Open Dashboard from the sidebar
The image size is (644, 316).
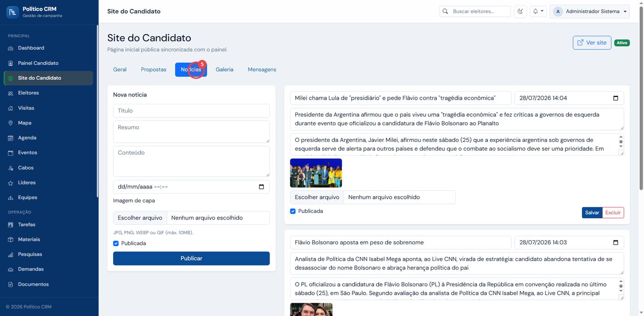[x=48, y=48]
